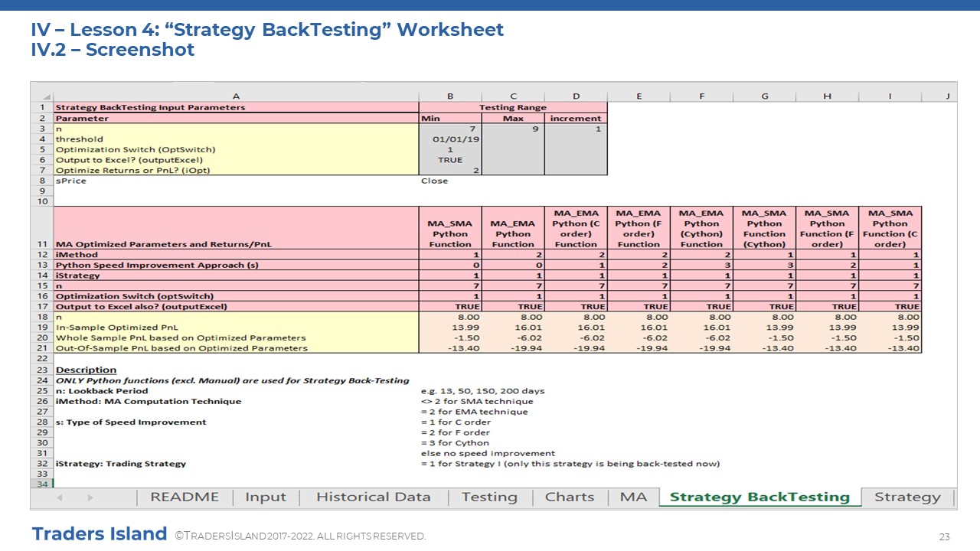980x551 pixels.
Task: Click the 'iStrategy' label in row 14
Action: (x=236, y=275)
